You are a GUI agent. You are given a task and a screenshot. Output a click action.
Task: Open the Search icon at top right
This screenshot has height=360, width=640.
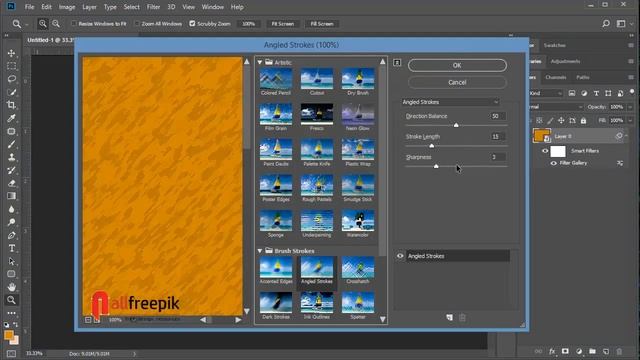(606, 24)
